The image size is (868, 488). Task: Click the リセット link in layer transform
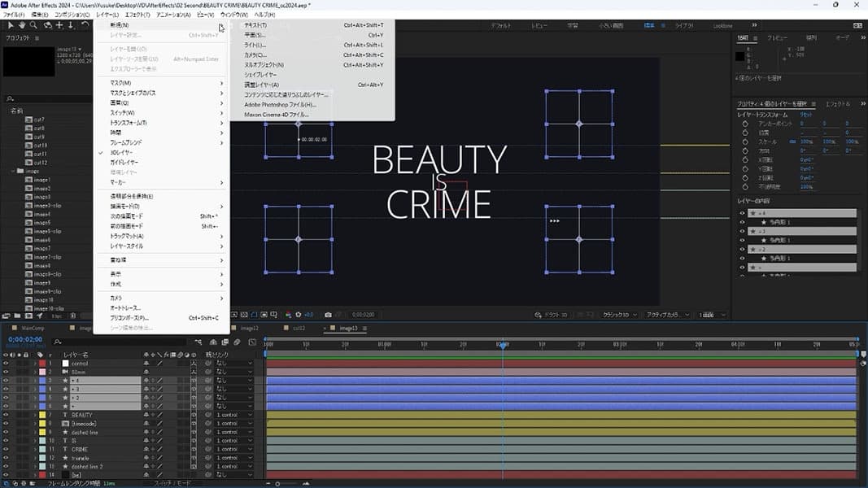[x=805, y=115]
